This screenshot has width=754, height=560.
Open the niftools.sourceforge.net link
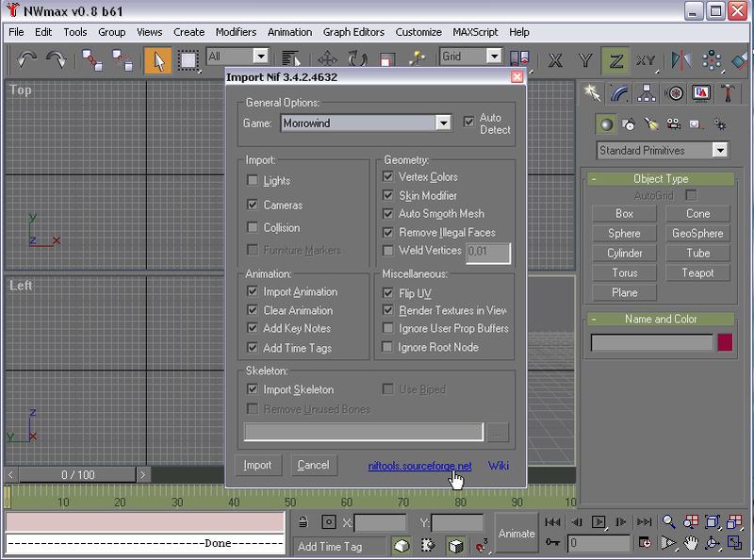coord(419,466)
